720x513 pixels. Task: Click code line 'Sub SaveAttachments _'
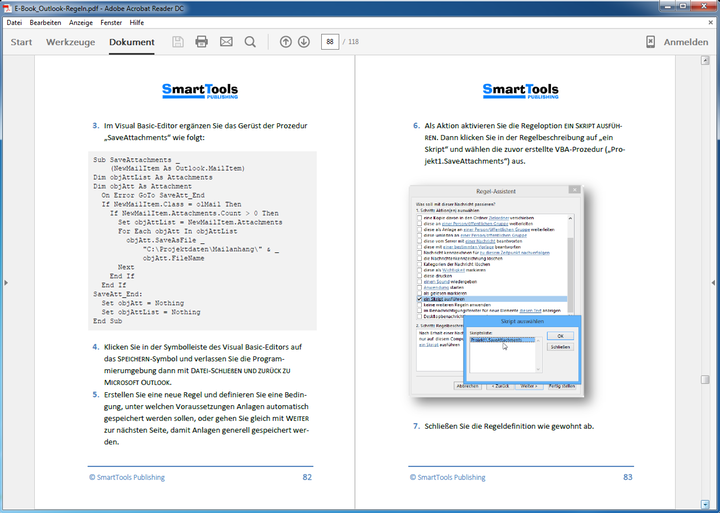pos(136,160)
